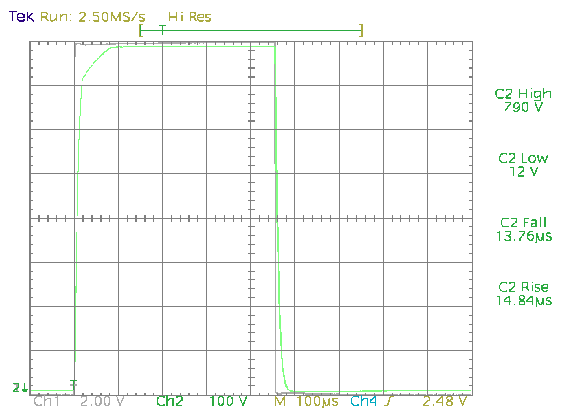This screenshot has width=576, height=414.
Task: Click the right bracket of record view bar
Action: click(361, 30)
